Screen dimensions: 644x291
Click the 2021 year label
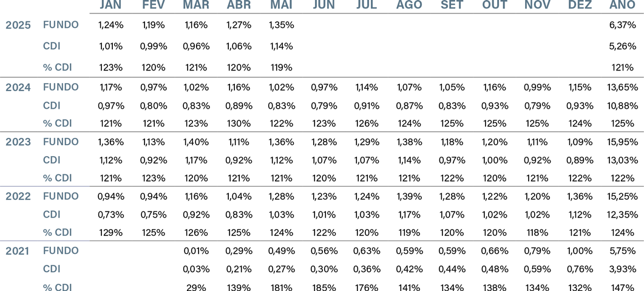(18, 251)
